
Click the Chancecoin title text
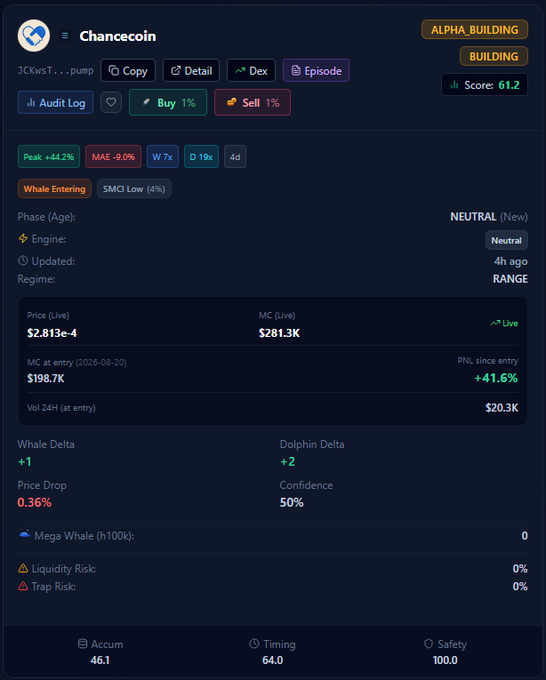[x=118, y=36]
